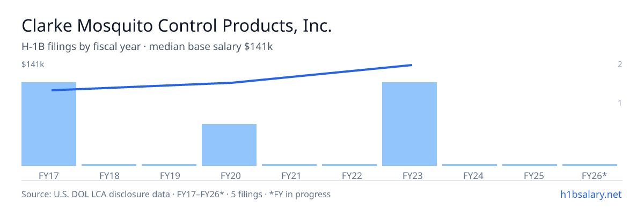Image resolution: width=644 pixels, height=215 pixels.
Task: Click the $141k salary axis label
Action: (33, 64)
